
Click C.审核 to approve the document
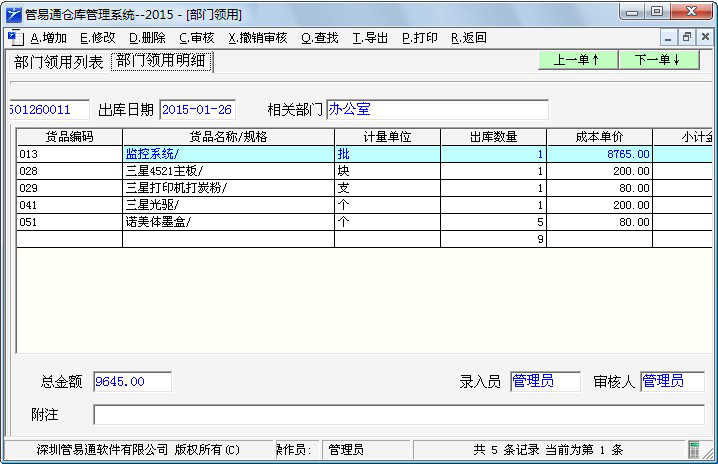[x=196, y=38]
